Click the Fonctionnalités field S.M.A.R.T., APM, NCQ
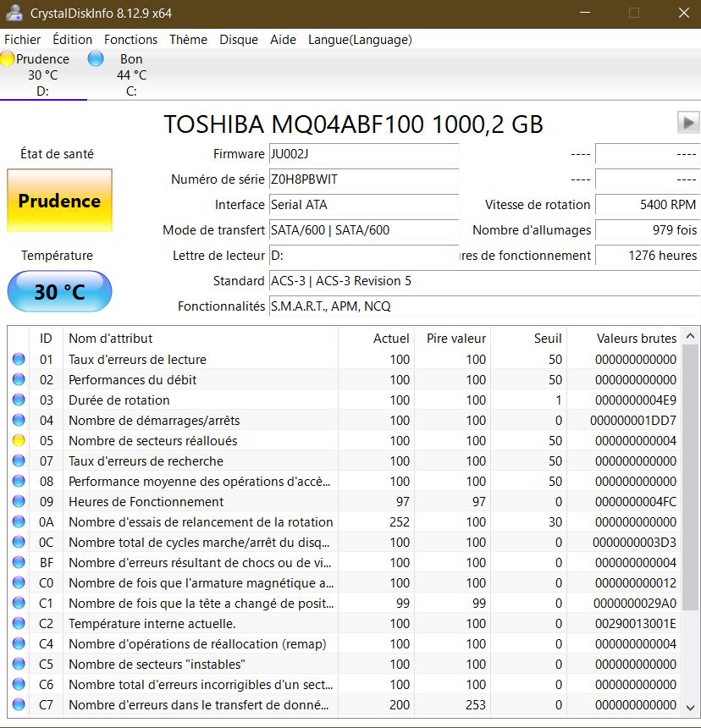The width and height of the screenshot is (701, 728). point(484,306)
